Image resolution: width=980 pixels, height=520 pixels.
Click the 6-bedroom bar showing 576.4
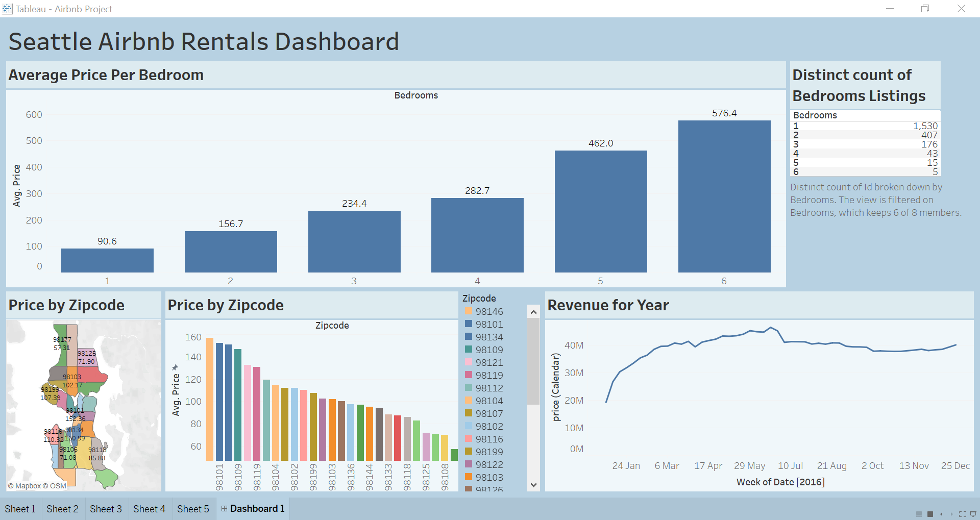coord(724,195)
